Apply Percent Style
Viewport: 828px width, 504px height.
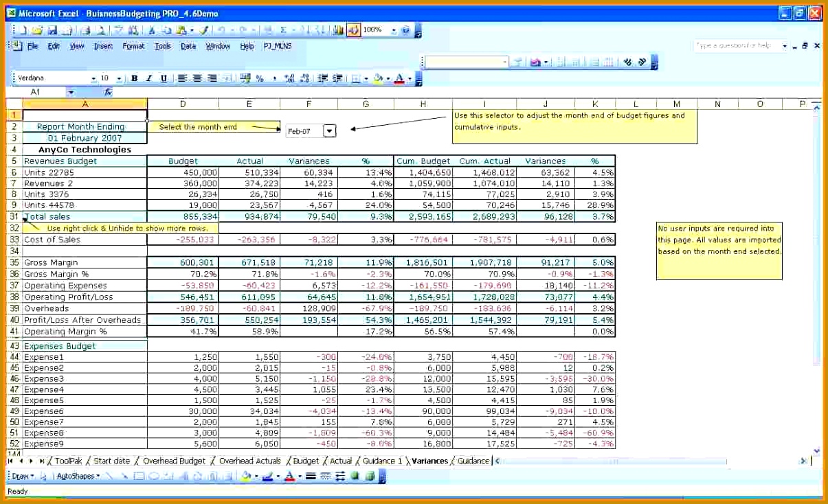260,78
